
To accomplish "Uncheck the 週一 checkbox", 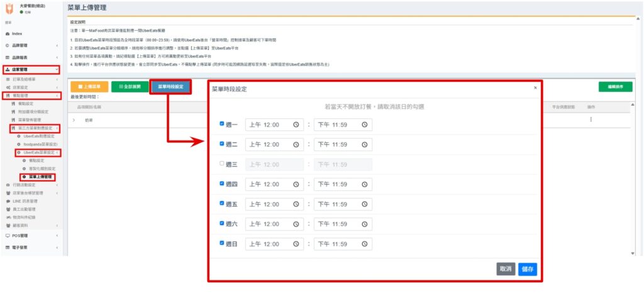I will tap(222, 124).
